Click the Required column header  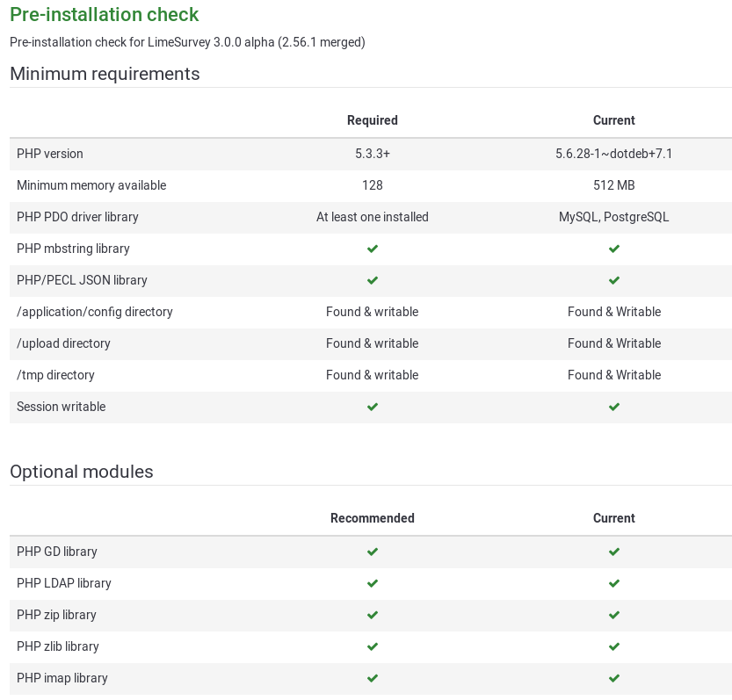click(x=373, y=120)
